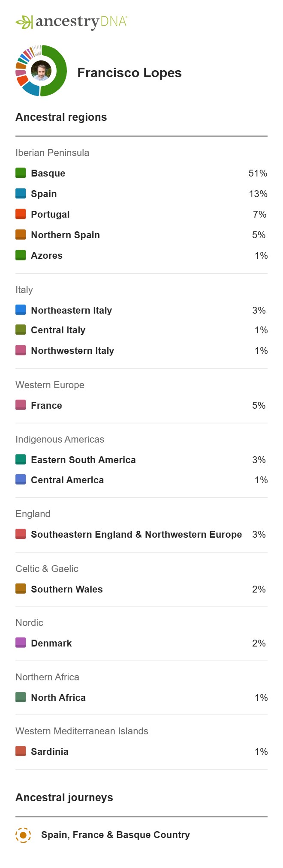Click the blue Northeastern Italy swatch

(x=21, y=310)
